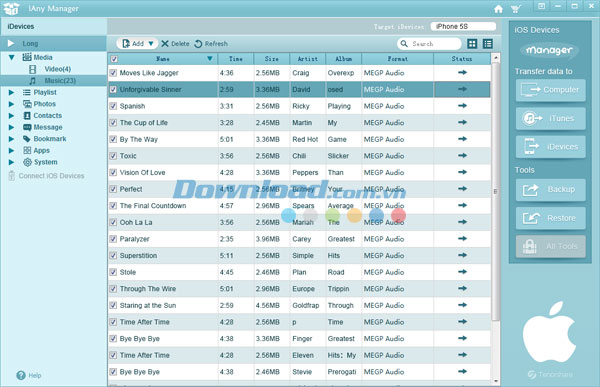The width and height of the screenshot is (600, 387).
Task: Click transfer arrow for Spanish row
Action: [462, 106]
